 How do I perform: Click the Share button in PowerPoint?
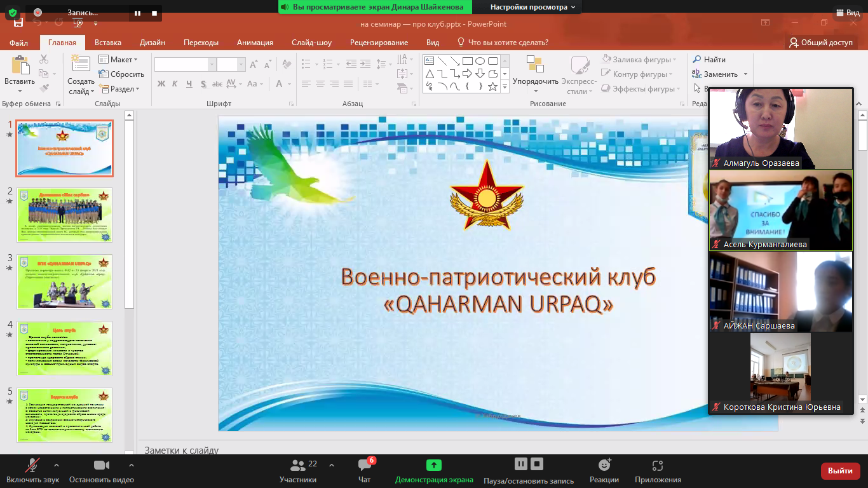820,43
